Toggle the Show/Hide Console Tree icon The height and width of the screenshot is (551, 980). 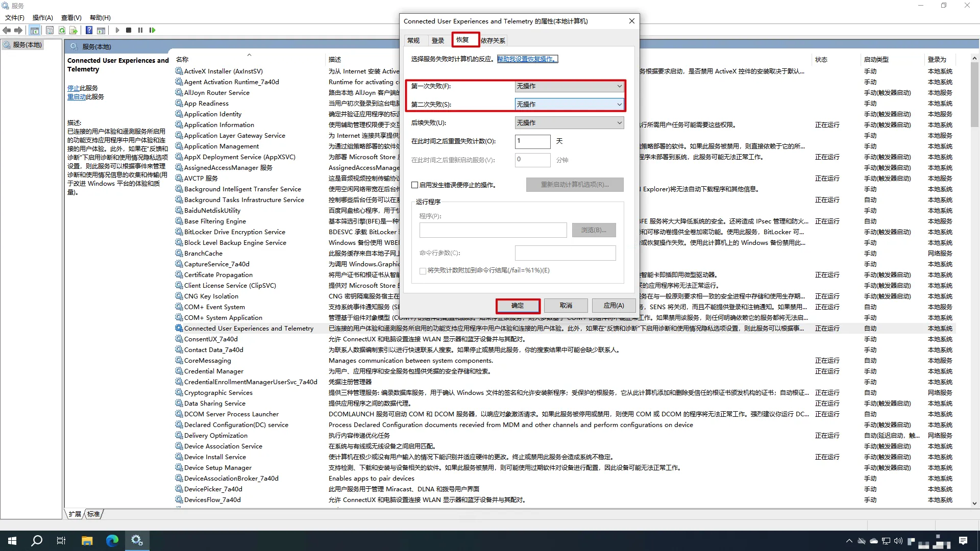point(34,30)
